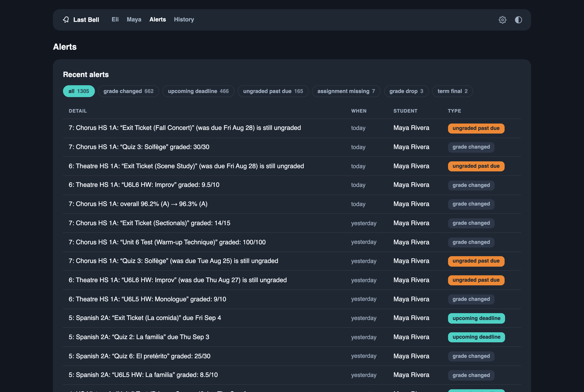Select 'Quiz 3: Solfège graded: 30/30' detail
This screenshot has height=392, width=584.
pyautogui.click(x=139, y=147)
